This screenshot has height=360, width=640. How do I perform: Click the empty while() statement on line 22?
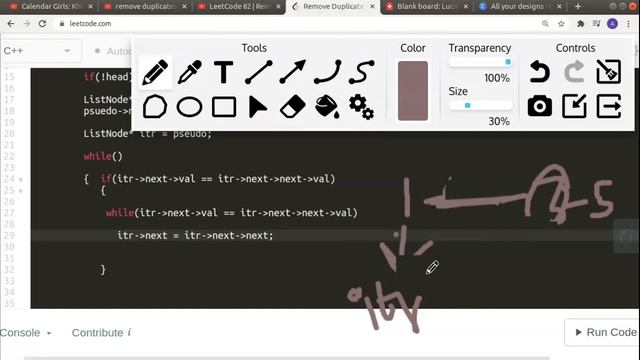tap(103, 156)
